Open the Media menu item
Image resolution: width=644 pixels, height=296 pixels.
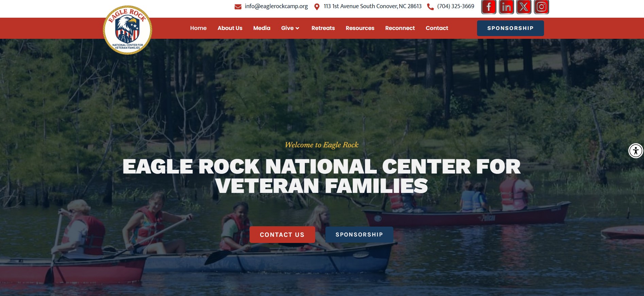(262, 28)
